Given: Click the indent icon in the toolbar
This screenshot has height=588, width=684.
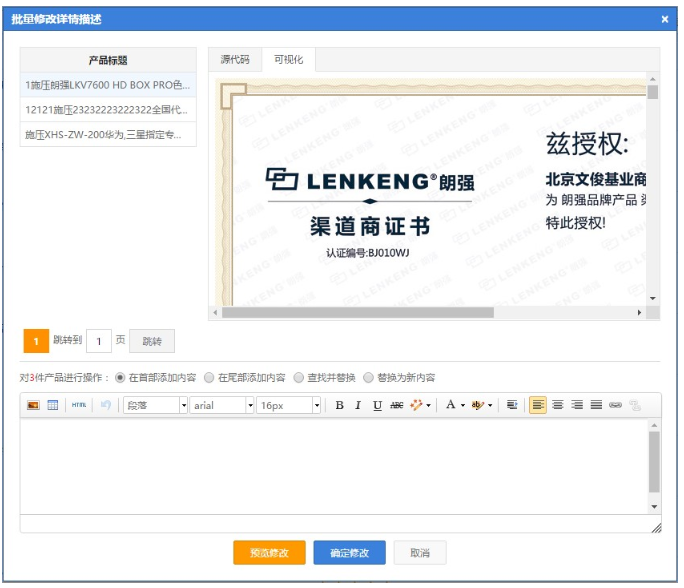Looking at the screenshot, I should pos(512,405).
